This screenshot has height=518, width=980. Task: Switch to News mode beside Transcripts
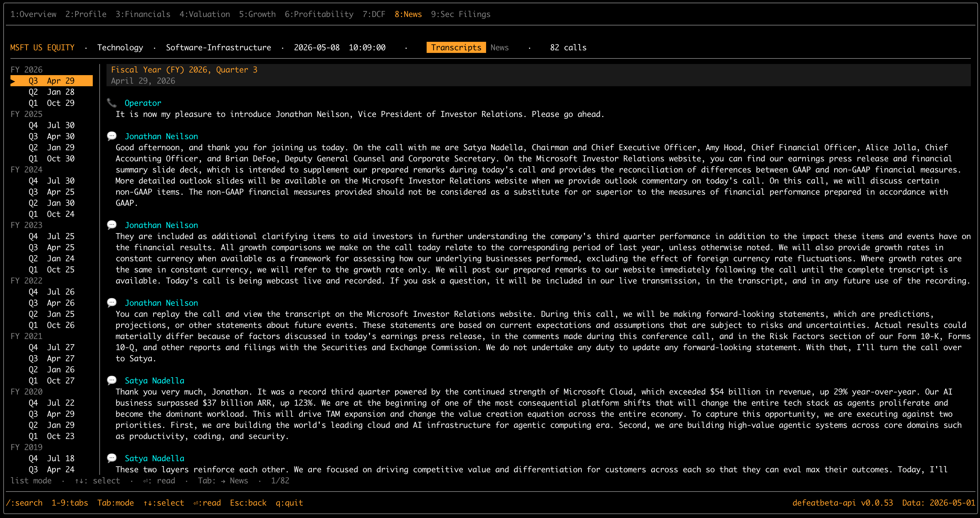(499, 48)
